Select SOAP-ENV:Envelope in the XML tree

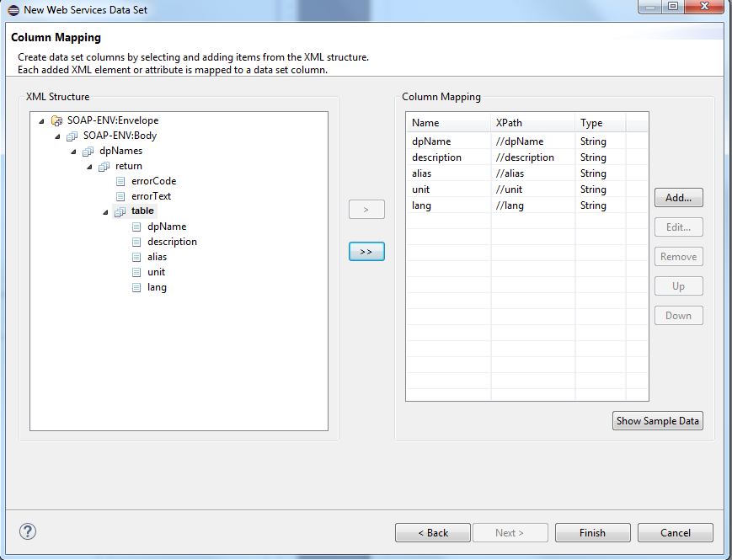point(113,120)
